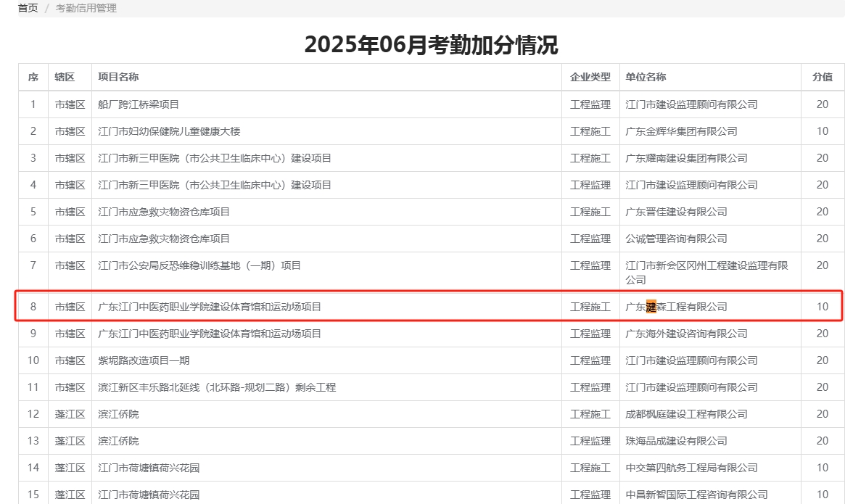The image size is (853, 504).
Task: Click the score 10 in row 14
Action: coord(823,468)
